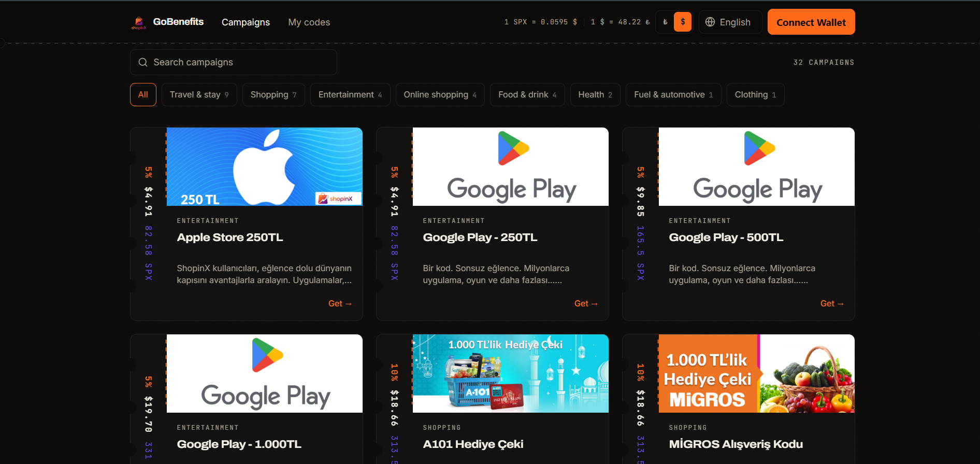
Task: Click the MİGROS Alışveriş Kodu title
Action: click(x=736, y=444)
